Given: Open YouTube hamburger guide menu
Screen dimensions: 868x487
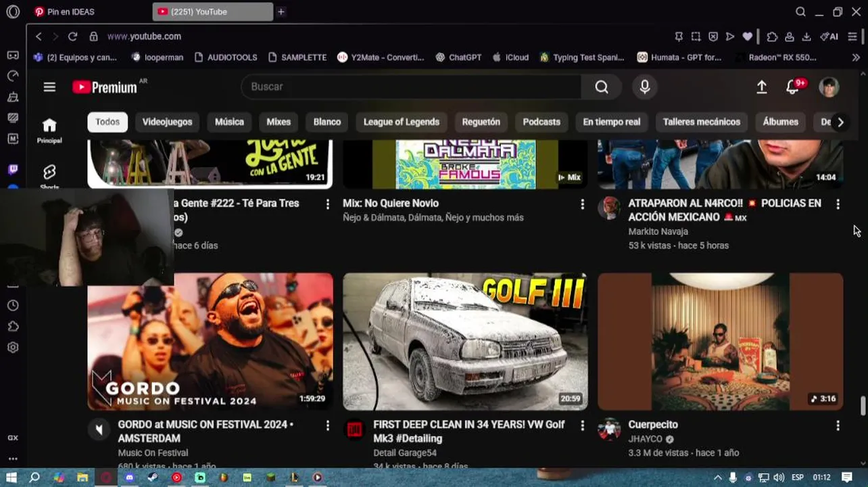Looking at the screenshot, I should coord(49,87).
